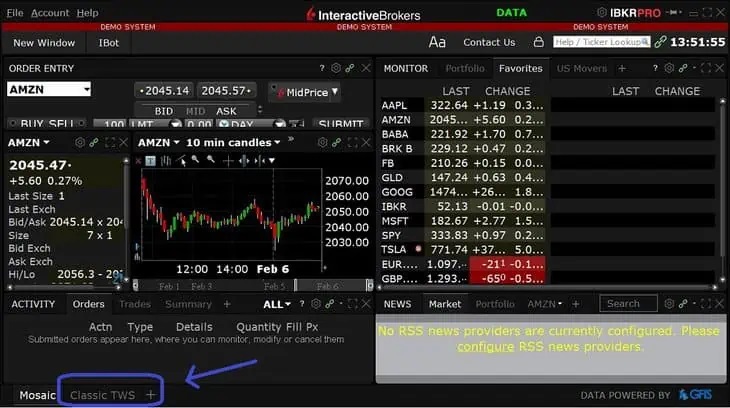Open quote details panel settings gear

[80, 142]
